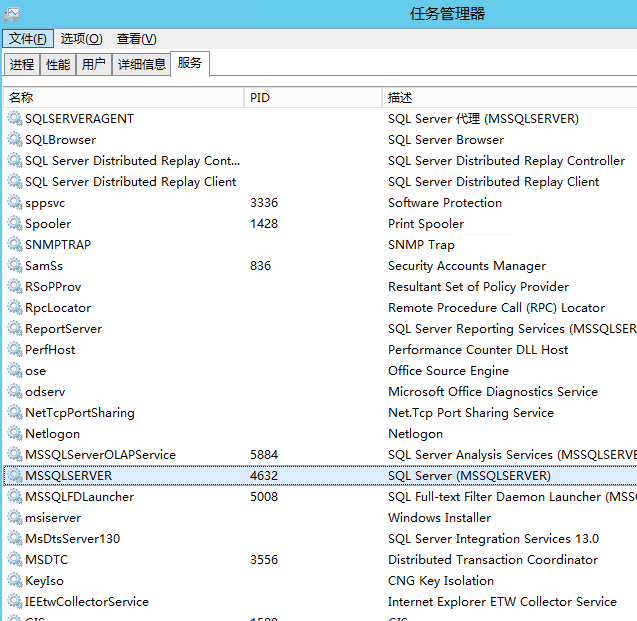Sort services by 名称 column header
Screen dimensions: 637x621
(124, 97)
